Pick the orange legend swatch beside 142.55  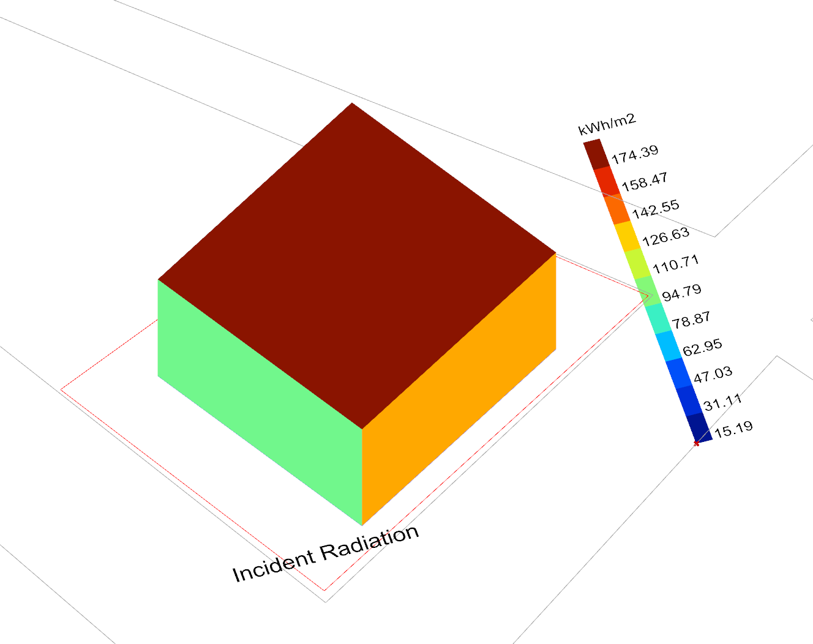617,209
